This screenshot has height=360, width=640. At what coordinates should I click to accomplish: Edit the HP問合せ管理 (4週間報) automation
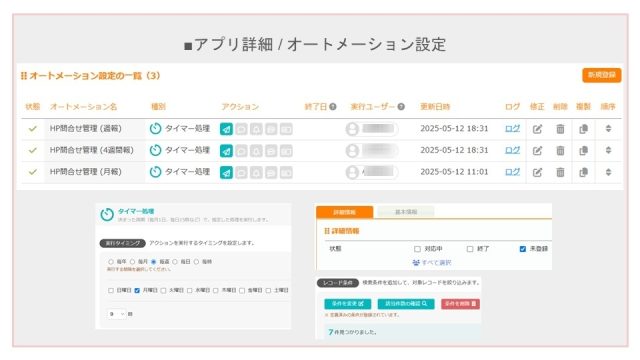pyautogui.click(x=537, y=151)
